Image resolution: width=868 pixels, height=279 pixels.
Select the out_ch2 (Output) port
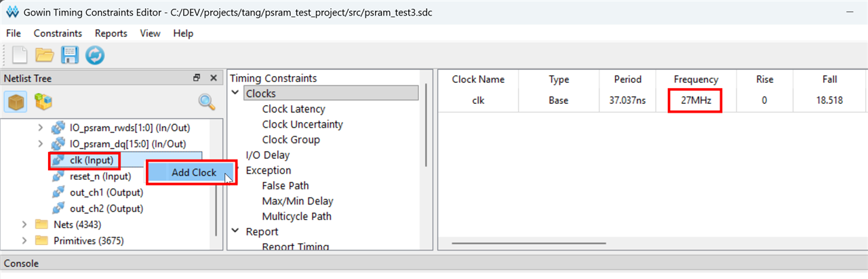[x=106, y=208]
